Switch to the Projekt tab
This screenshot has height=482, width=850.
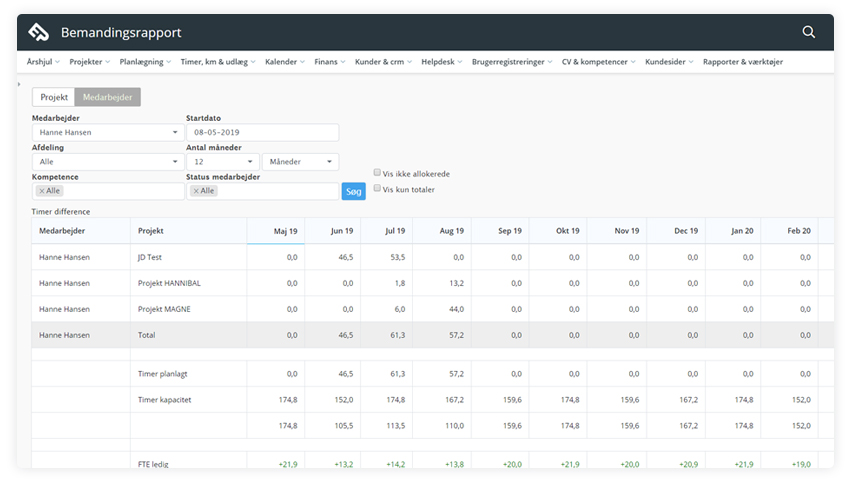click(x=54, y=97)
